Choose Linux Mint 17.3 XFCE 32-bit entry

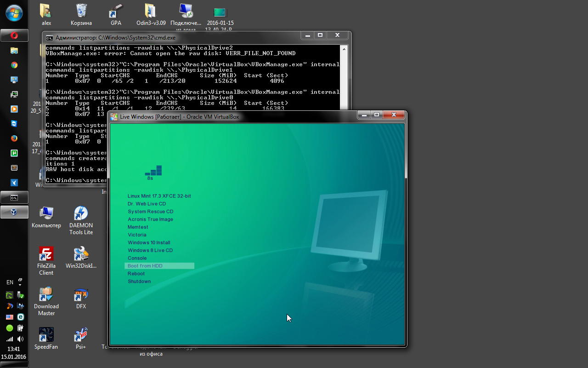[159, 196]
